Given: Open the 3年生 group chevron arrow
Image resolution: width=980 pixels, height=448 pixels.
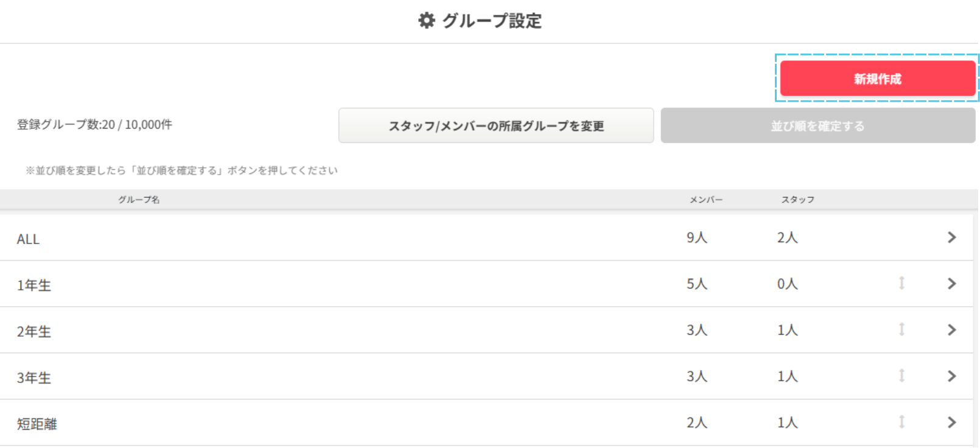Looking at the screenshot, I should 952,376.
